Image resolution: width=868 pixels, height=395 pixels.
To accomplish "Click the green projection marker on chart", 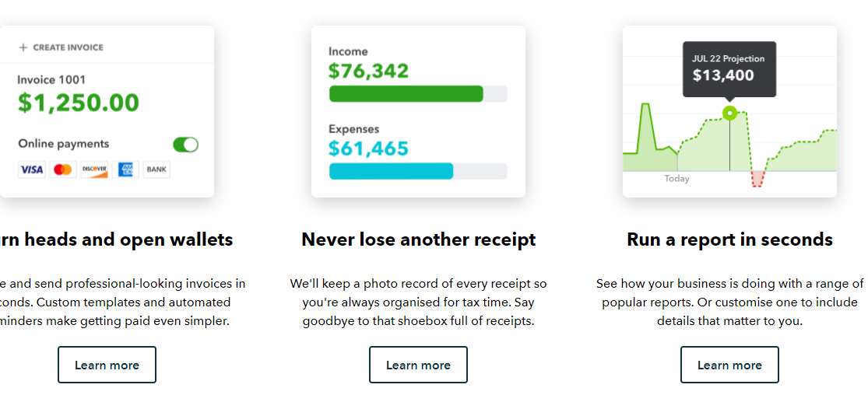I will [x=729, y=114].
